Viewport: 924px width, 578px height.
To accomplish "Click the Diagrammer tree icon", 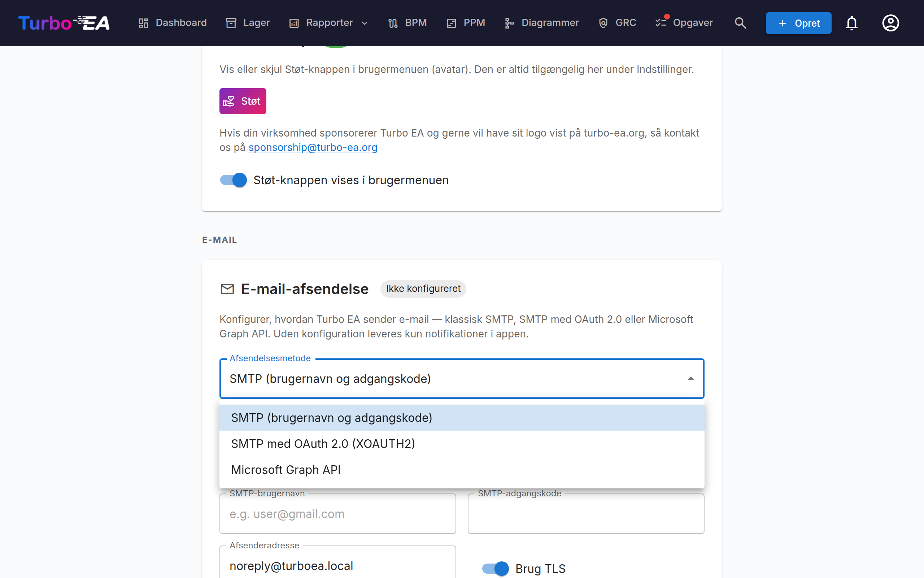I will pos(509,23).
